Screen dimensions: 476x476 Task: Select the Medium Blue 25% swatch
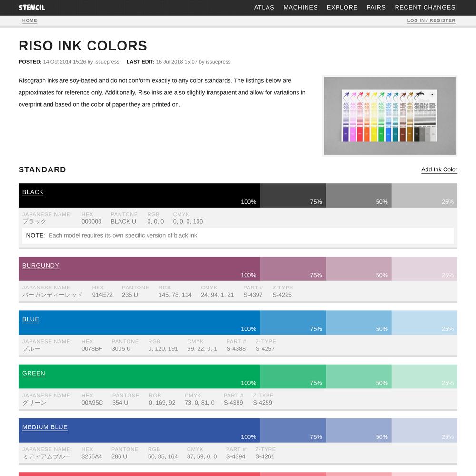pyautogui.click(x=425, y=430)
